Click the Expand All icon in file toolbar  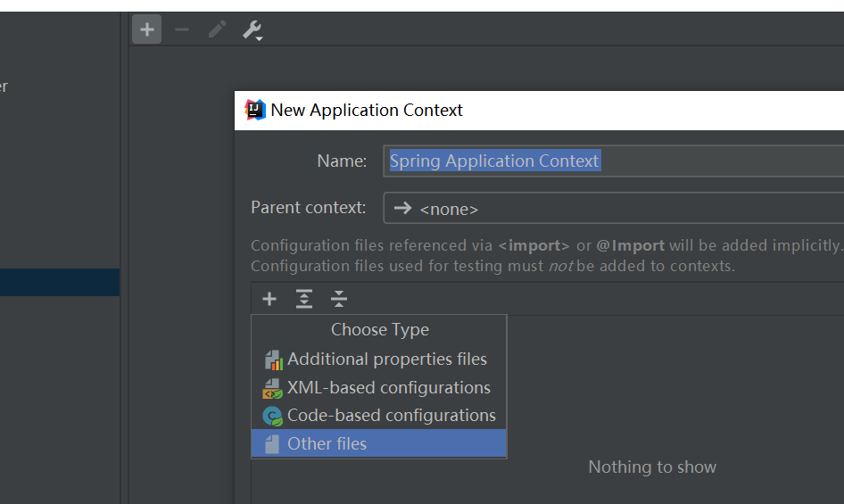[304, 299]
